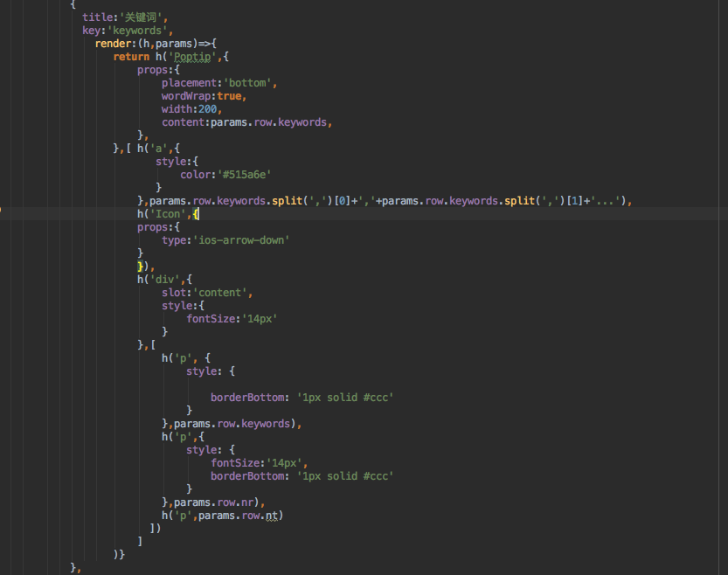
Task: Place cursor on 'keywords' key string
Action: 137,31
